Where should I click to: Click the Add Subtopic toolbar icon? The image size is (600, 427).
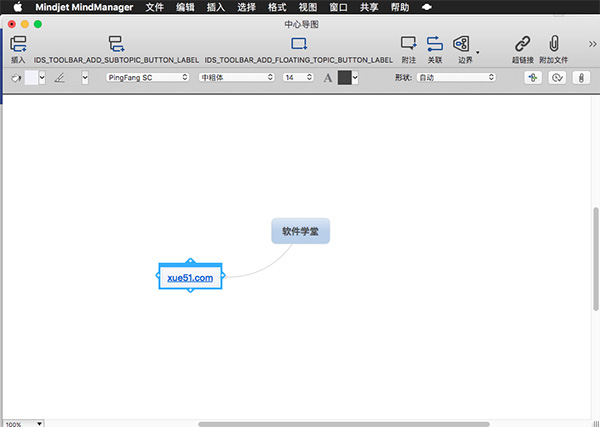[116, 44]
